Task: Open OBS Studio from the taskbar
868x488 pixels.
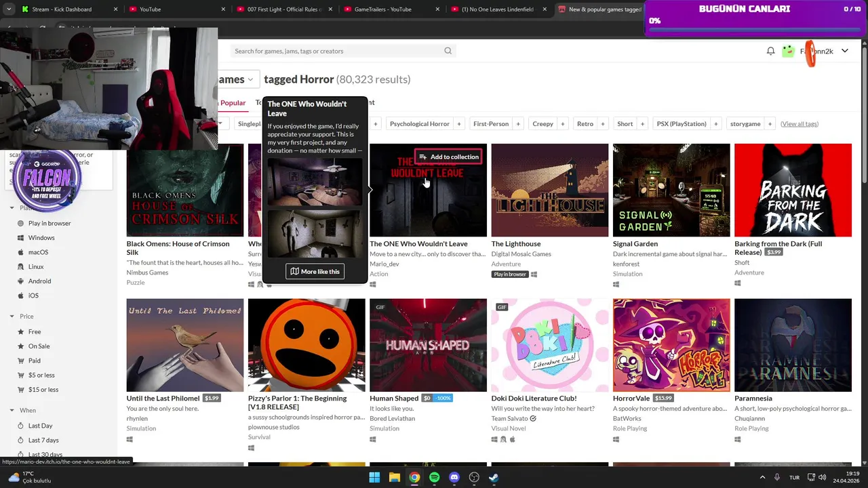Action: [x=474, y=477]
